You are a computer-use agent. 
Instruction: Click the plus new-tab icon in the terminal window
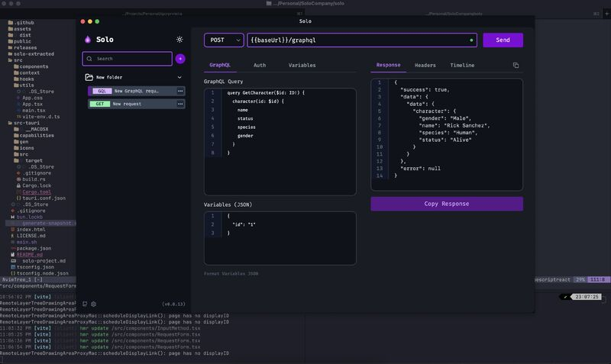[606, 14]
